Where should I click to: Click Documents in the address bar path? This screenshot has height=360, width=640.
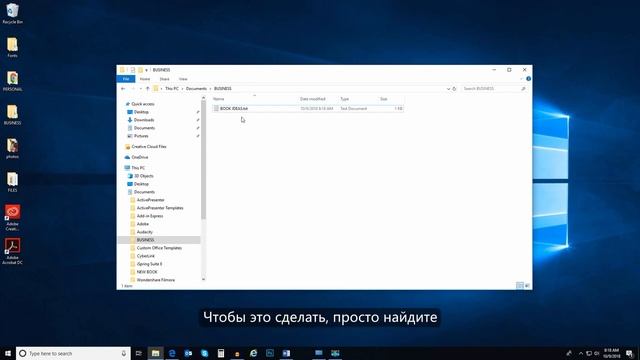[x=196, y=89]
